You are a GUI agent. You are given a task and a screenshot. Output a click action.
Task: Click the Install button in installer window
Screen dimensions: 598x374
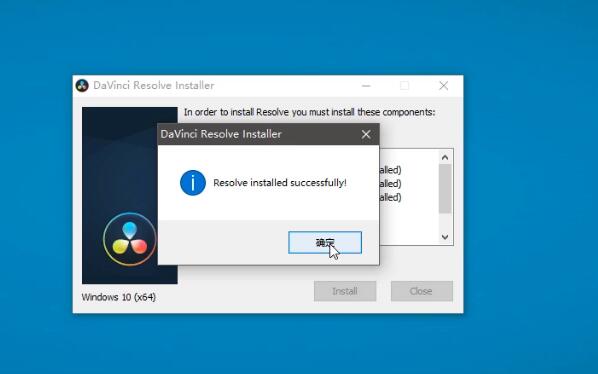[345, 291]
